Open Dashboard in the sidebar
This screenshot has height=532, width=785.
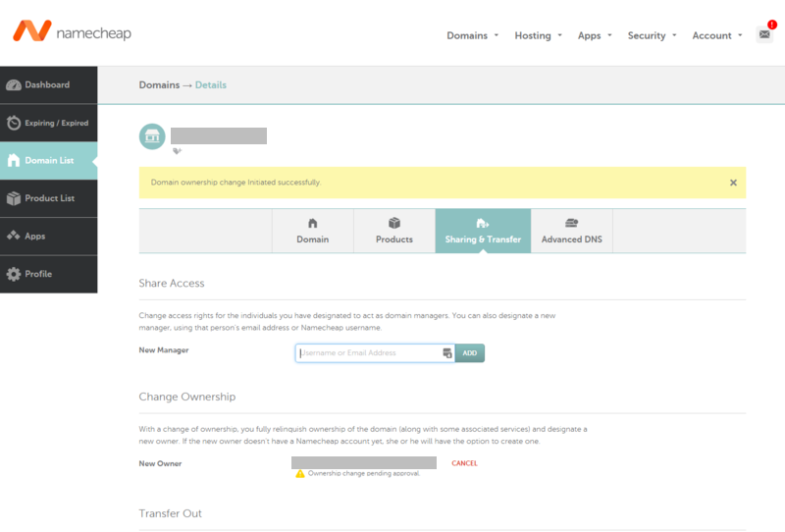[48, 85]
